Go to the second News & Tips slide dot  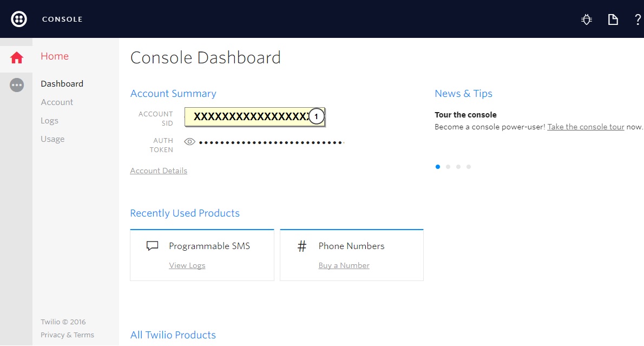pos(448,167)
